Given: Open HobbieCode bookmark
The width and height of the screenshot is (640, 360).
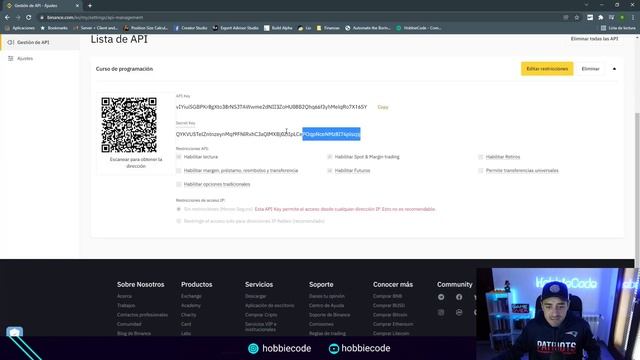Looking at the screenshot, I should [419, 28].
